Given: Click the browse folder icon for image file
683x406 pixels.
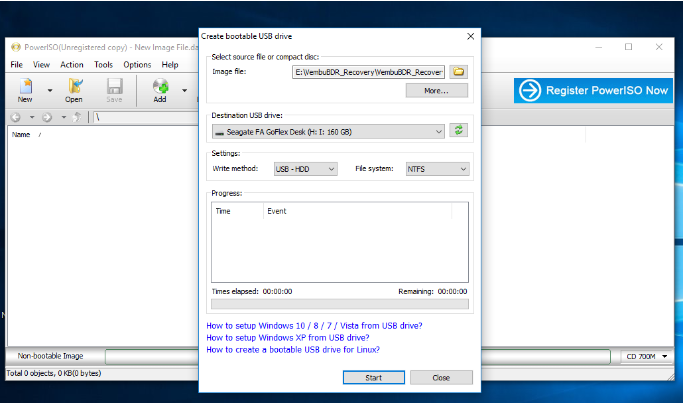Looking at the screenshot, I should (x=459, y=71).
